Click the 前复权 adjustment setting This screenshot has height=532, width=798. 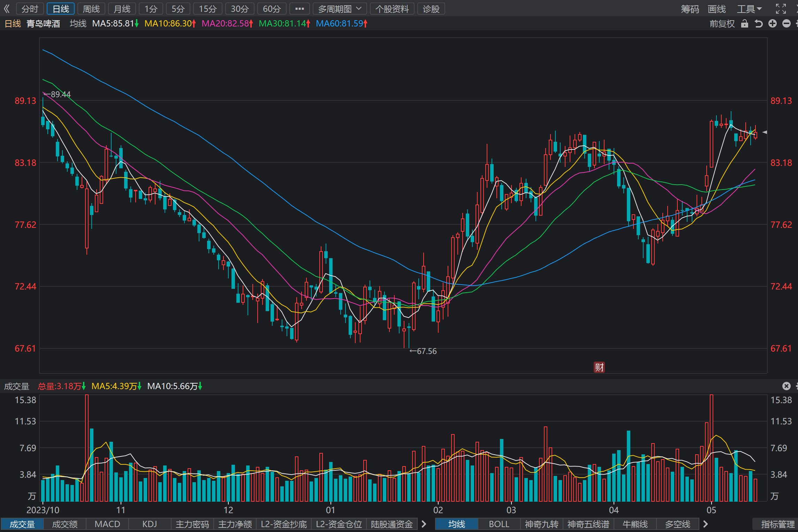(x=722, y=24)
